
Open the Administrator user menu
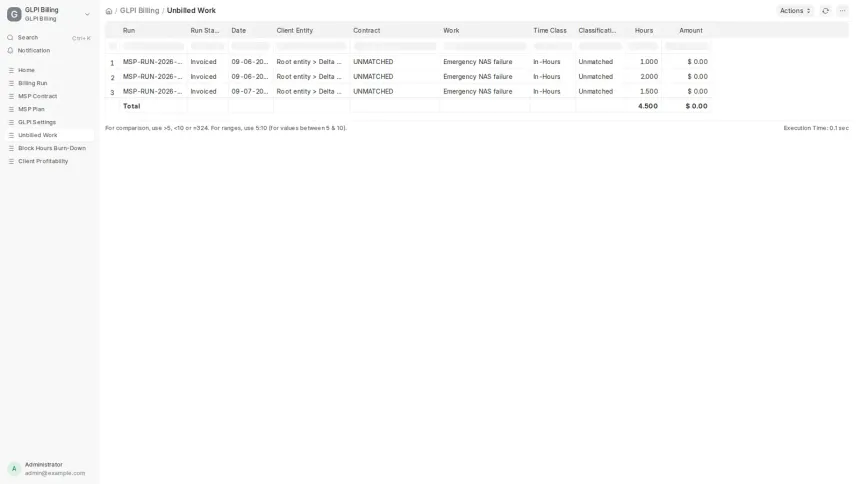pos(49,469)
